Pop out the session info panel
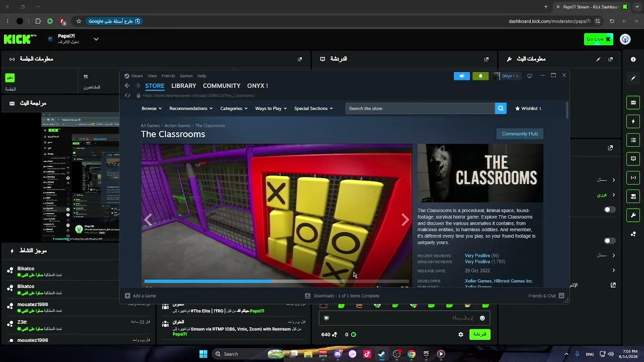Image resolution: width=644 pixels, height=362 pixels. [300, 59]
